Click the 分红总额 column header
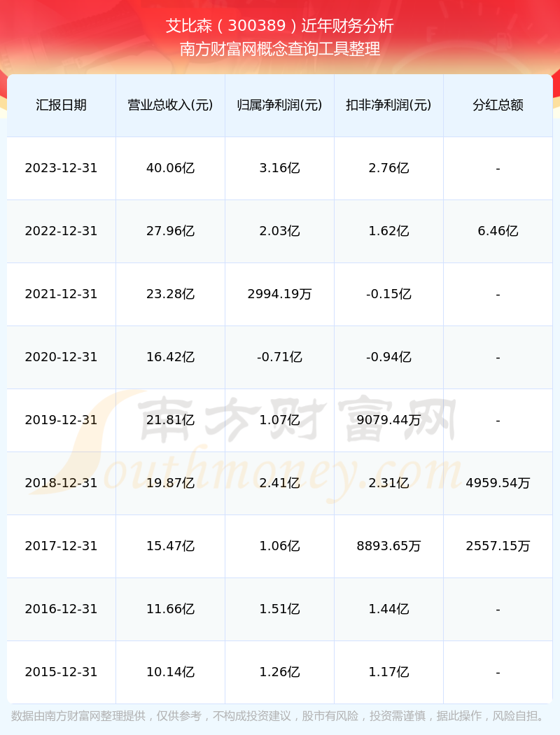 (x=498, y=105)
